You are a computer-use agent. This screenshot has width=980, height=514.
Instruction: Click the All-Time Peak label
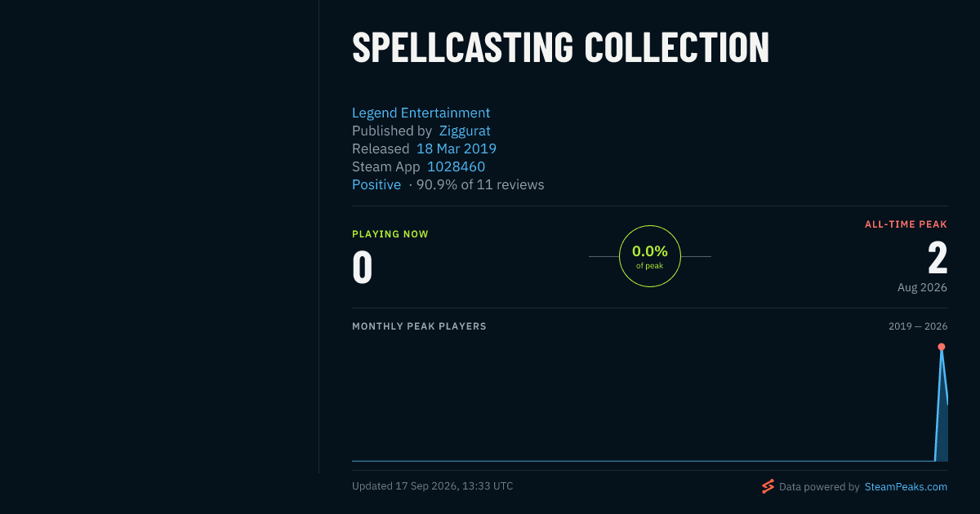906,224
